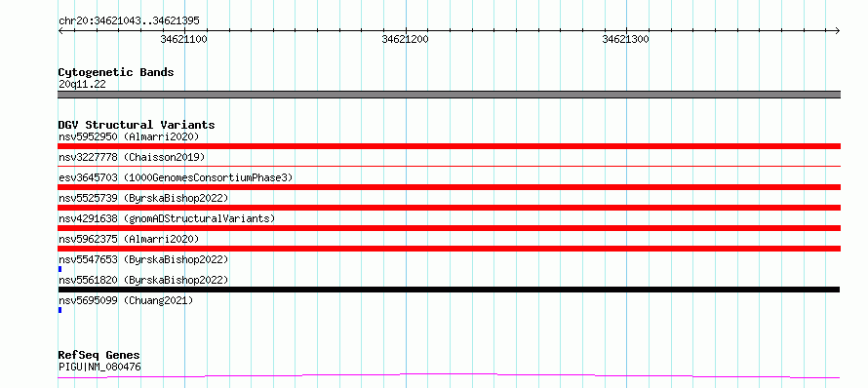Click nsv5695099 (Chuang2021) label

click(x=126, y=300)
